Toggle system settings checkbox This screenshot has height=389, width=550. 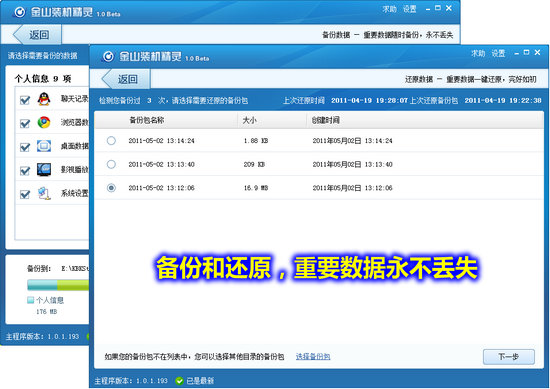pos(25,194)
